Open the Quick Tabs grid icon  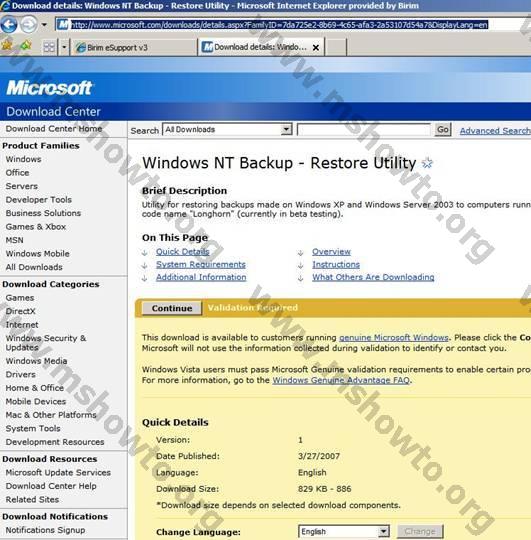(49, 47)
